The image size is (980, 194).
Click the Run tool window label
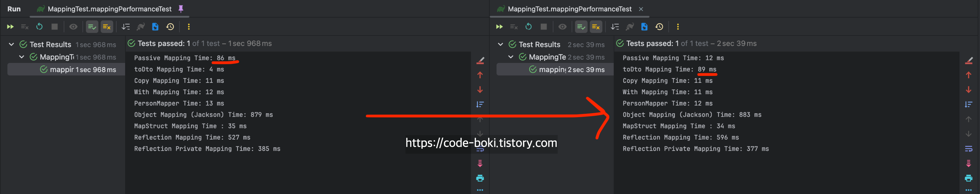[x=14, y=9]
